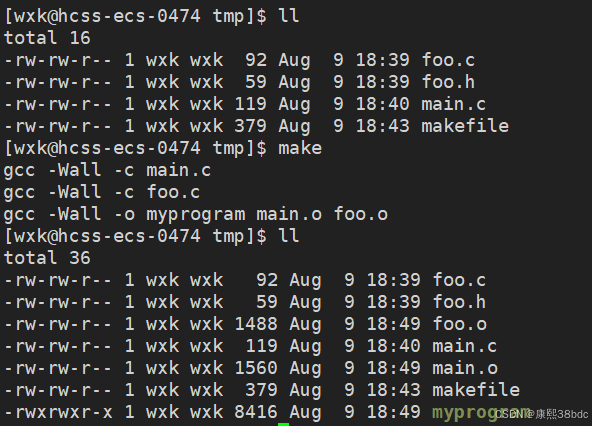Click the green terminal cursor block

pos(283,424)
